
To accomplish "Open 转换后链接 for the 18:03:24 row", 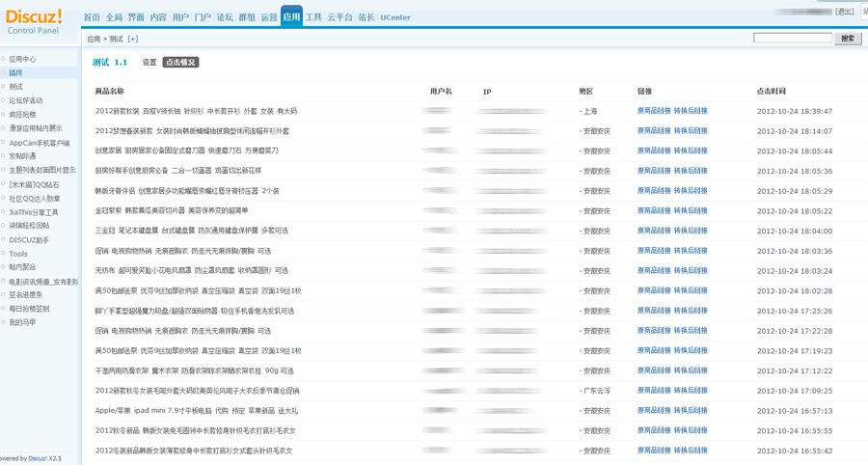I will pyautogui.click(x=691, y=270).
